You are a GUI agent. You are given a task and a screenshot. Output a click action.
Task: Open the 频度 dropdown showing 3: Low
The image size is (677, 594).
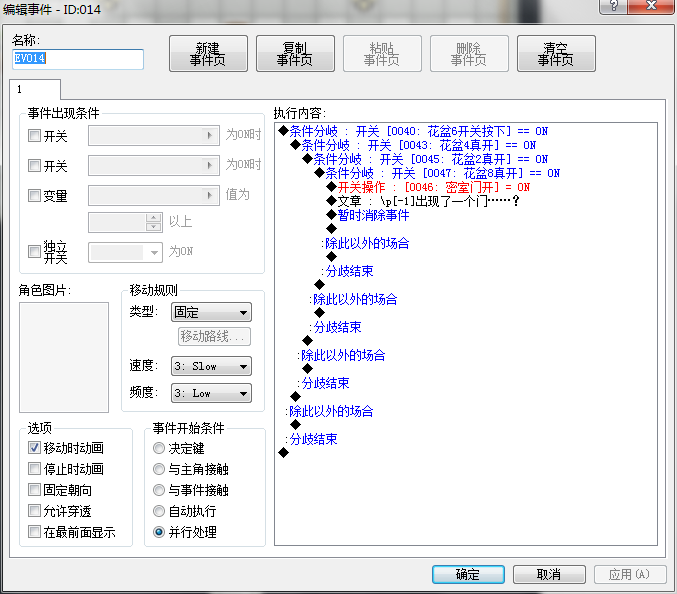click(x=212, y=393)
